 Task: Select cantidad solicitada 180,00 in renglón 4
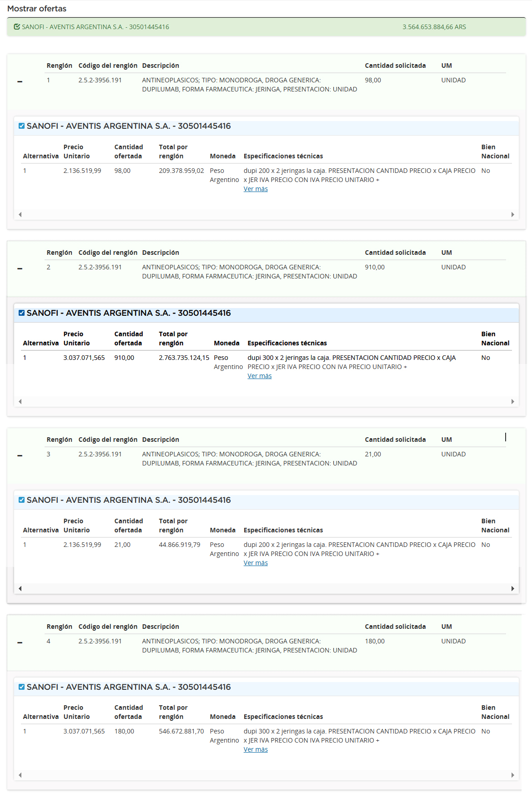375,641
